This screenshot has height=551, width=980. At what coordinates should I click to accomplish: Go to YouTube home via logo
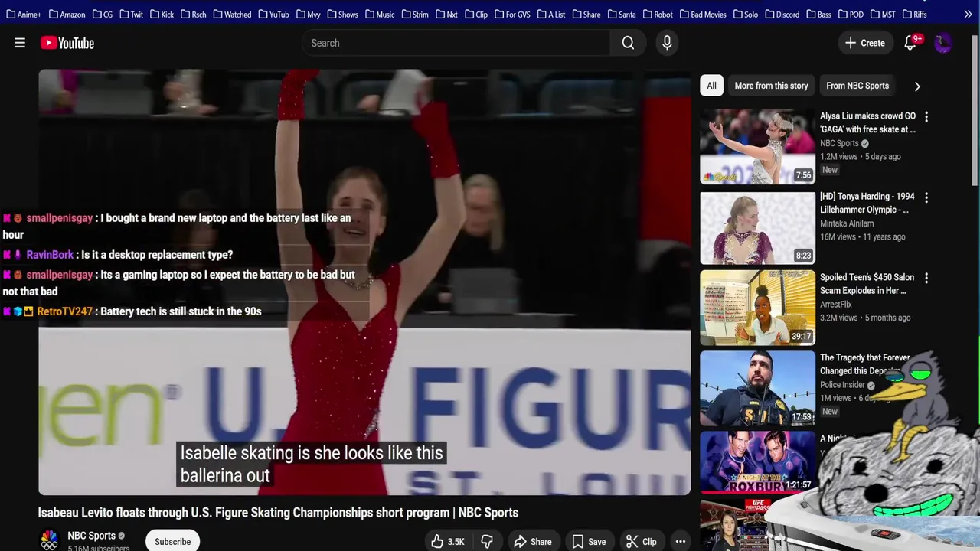(x=67, y=43)
